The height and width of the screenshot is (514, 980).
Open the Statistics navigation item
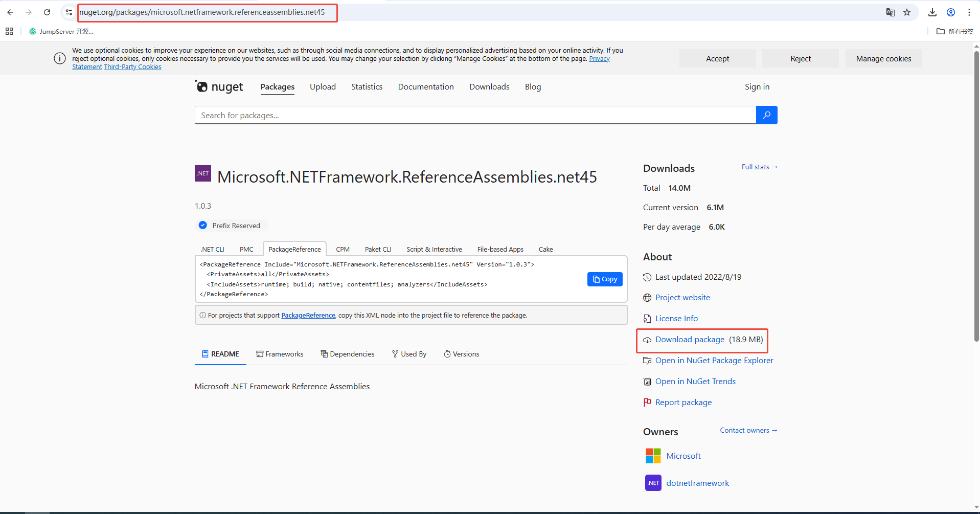click(367, 86)
